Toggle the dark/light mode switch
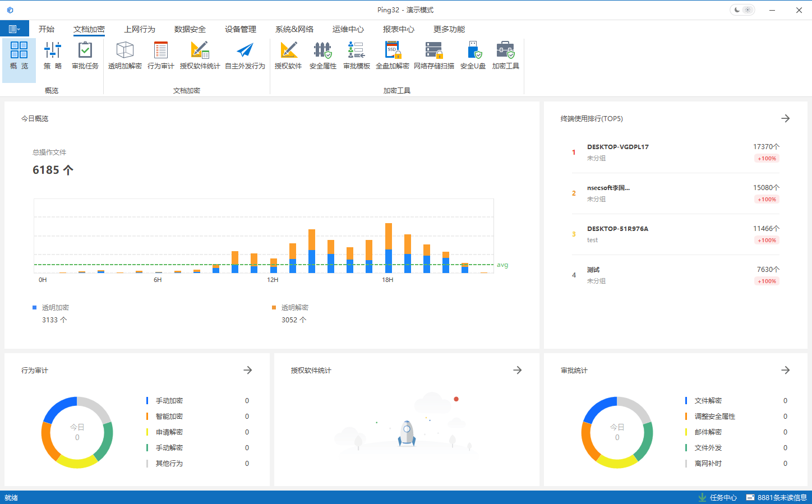The image size is (812, 504). [742, 10]
